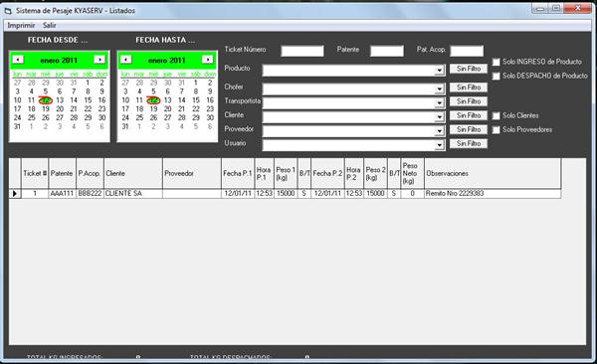Click enero 2011 title in FECHA DESDE calendar
Viewport: 597px width, 364px height.
(x=59, y=60)
